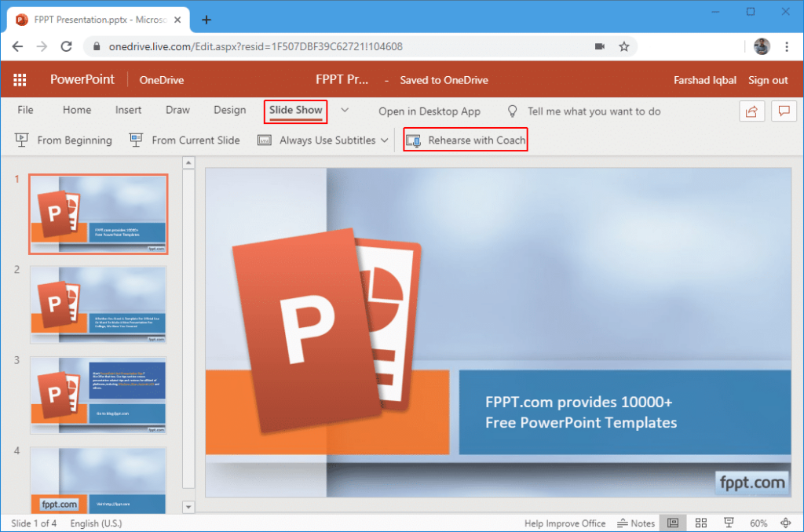
Task: Click the FPPT Pr... file name
Action: pyautogui.click(x=342, y=79)
